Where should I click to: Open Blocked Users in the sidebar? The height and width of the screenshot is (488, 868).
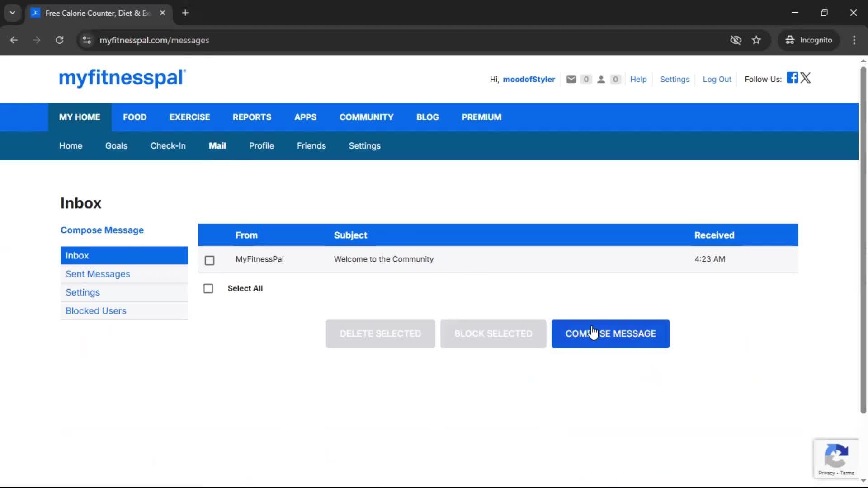[124, 311]
